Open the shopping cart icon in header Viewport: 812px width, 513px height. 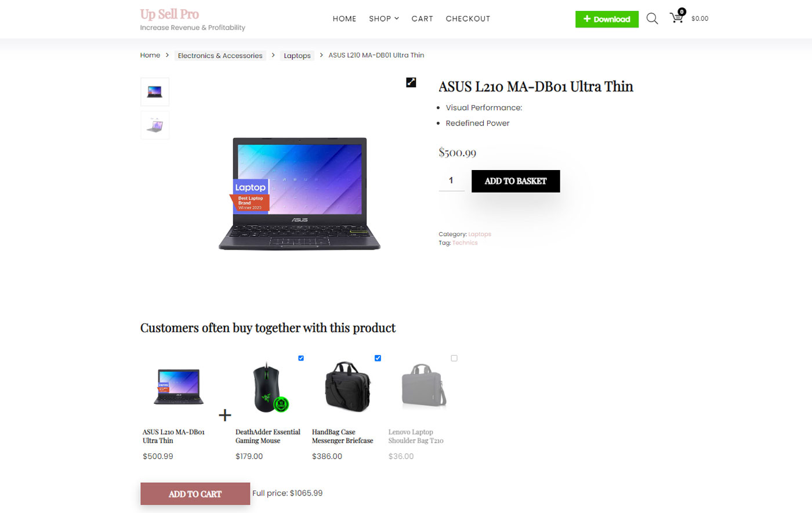point(677,17)
